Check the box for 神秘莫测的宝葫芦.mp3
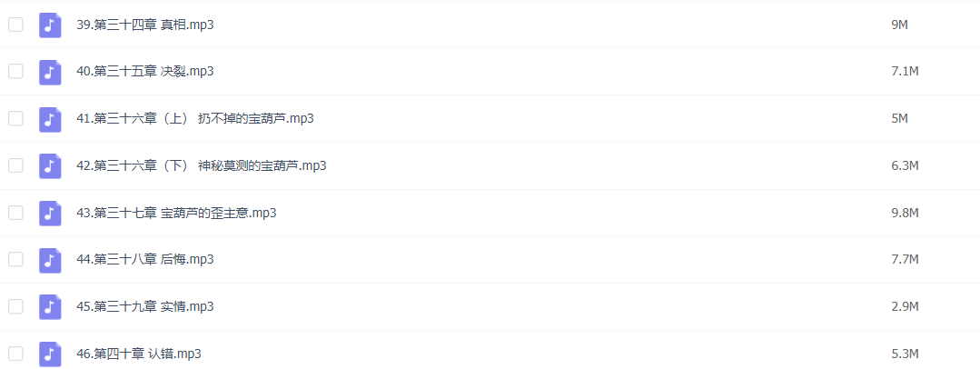This screenshot has width=980, height=369. [15, 165]
